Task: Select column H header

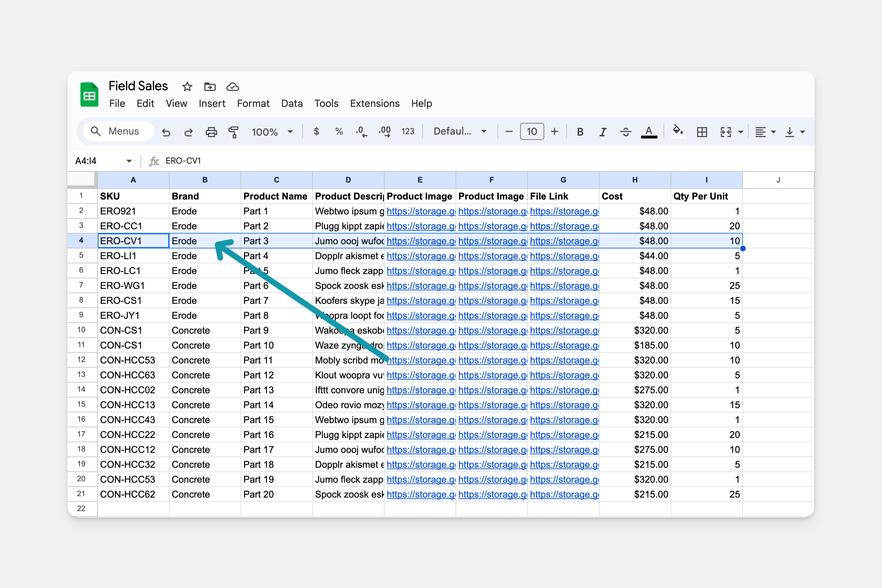Action: [x=635, y=180]
